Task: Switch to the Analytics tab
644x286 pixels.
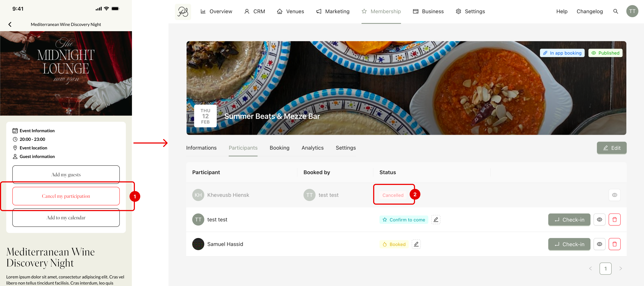Action: [312, 148]
